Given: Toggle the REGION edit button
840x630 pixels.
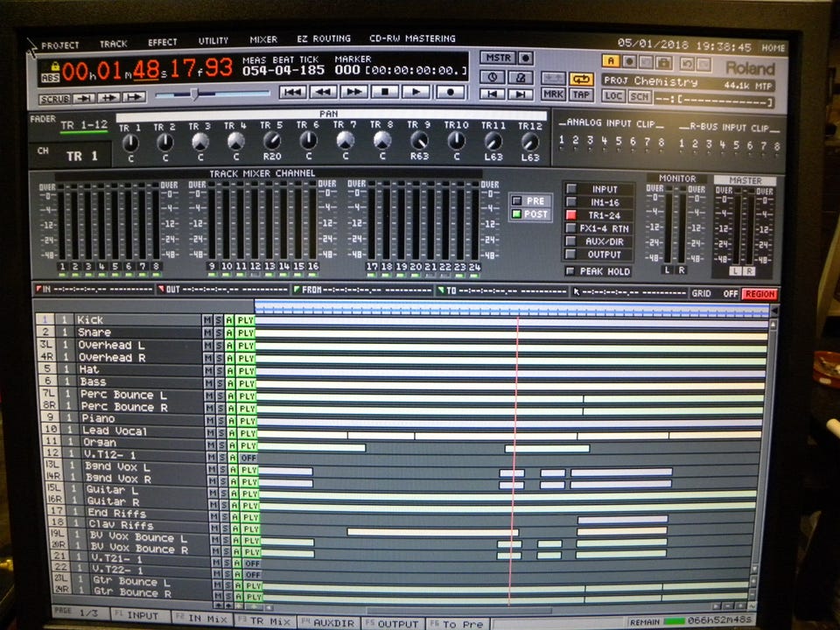Looking at the screenshot, I should (x=759, y=294).
